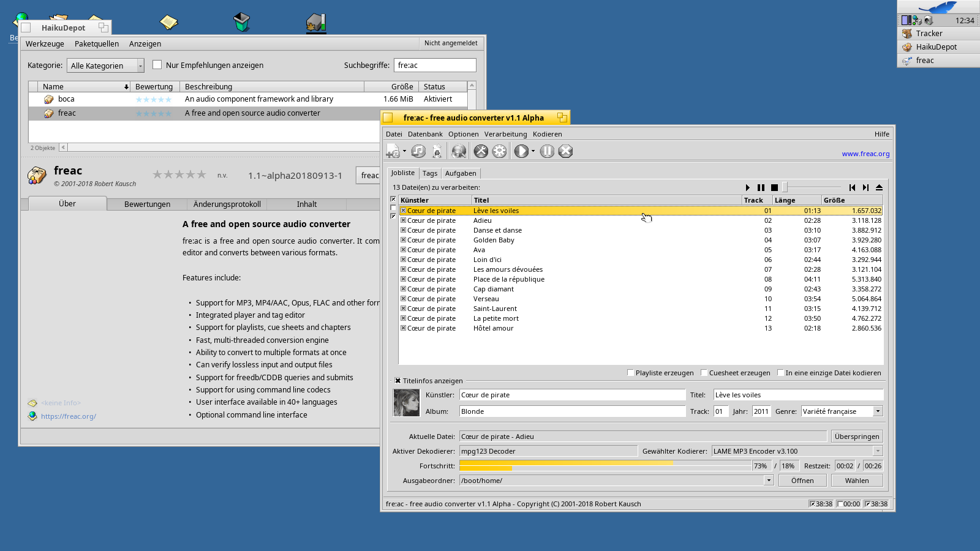Switch to the Aufgaben tab
This screenshot has width=980, height=551.
(461, 173)
